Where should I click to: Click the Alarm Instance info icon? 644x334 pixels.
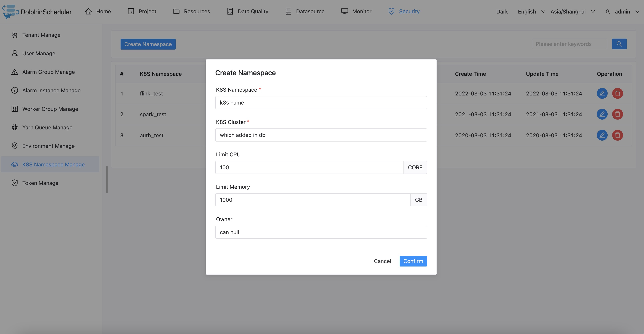[x=14, y=90]
